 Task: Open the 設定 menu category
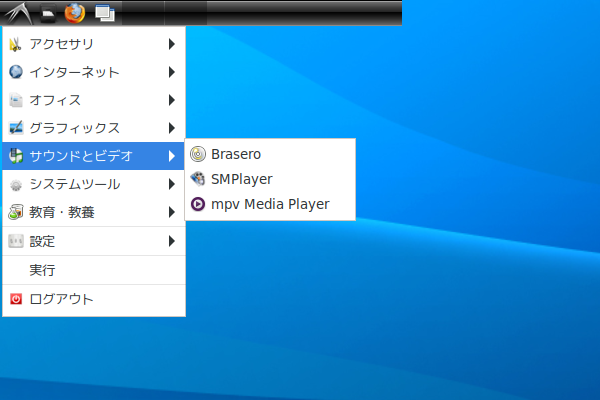94,241
